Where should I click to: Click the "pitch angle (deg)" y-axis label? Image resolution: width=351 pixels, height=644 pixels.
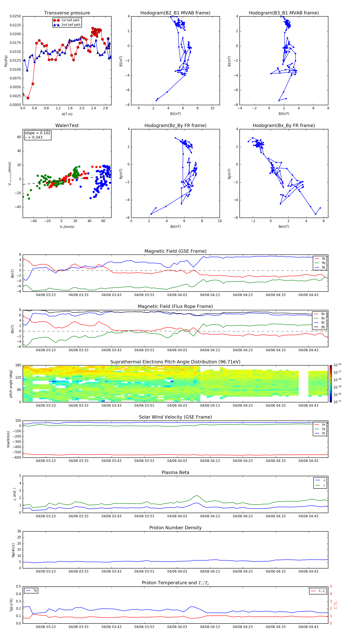pos(11,384)
